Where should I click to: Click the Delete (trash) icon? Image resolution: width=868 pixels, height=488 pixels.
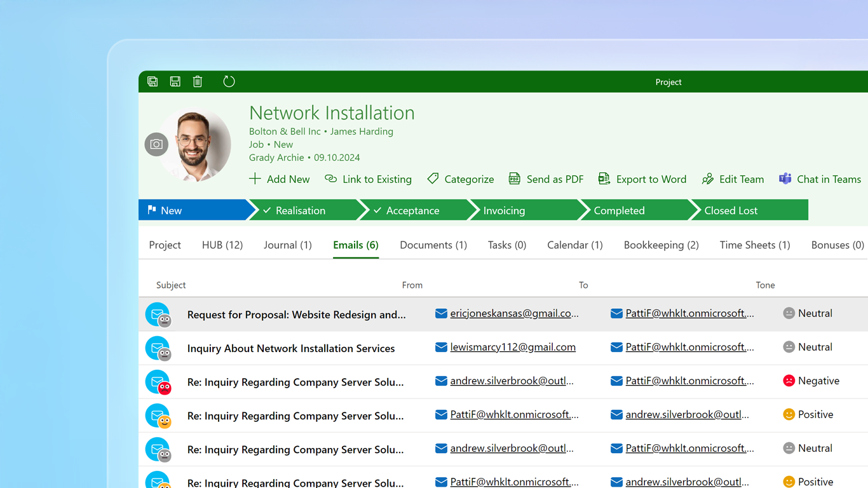point(198,81)
